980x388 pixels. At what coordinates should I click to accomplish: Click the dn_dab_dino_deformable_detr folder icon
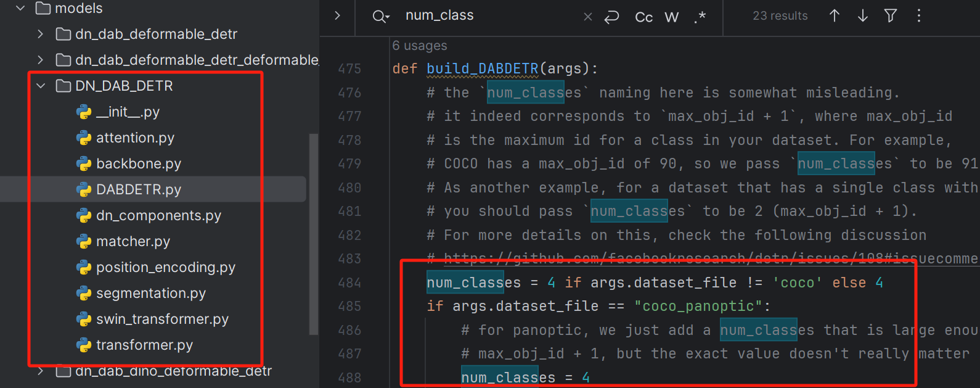pos(63,371)
